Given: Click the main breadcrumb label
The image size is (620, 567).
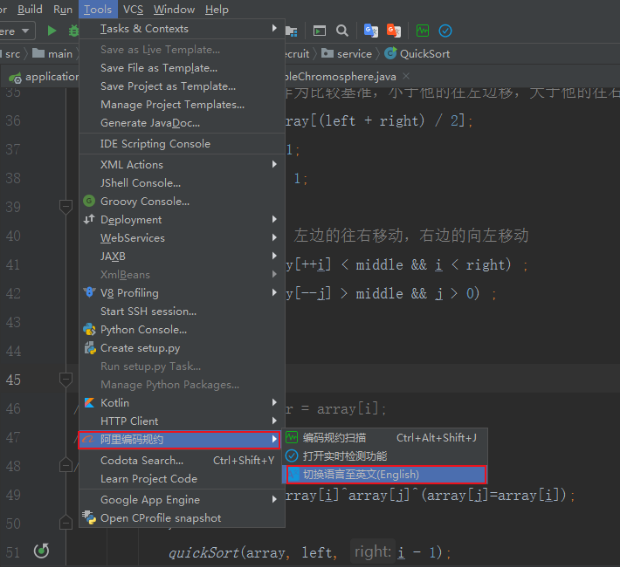Looking at the screenshot, I should (60, 54).
